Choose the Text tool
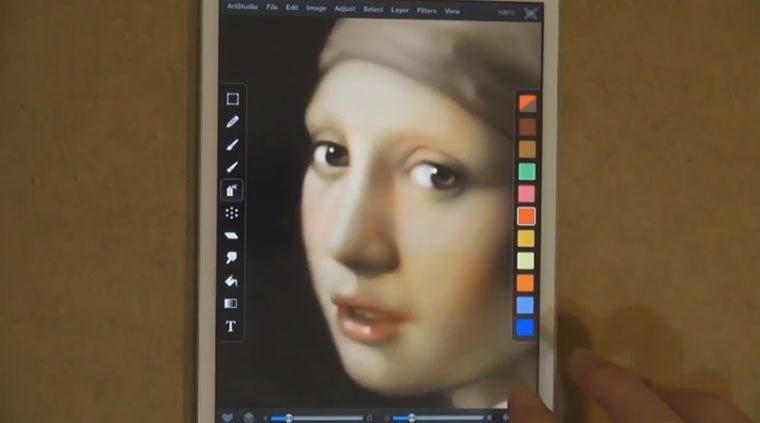Viewport: 760px width, 423px height. click(x=232, y=327)
